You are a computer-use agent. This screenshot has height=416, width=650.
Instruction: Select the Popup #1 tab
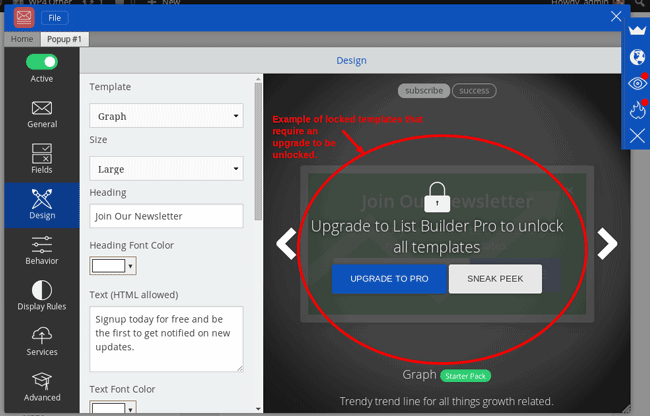tap(64, 39)
